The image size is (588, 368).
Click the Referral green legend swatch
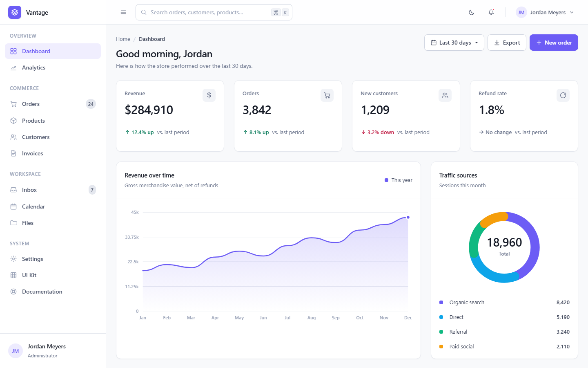441,332
